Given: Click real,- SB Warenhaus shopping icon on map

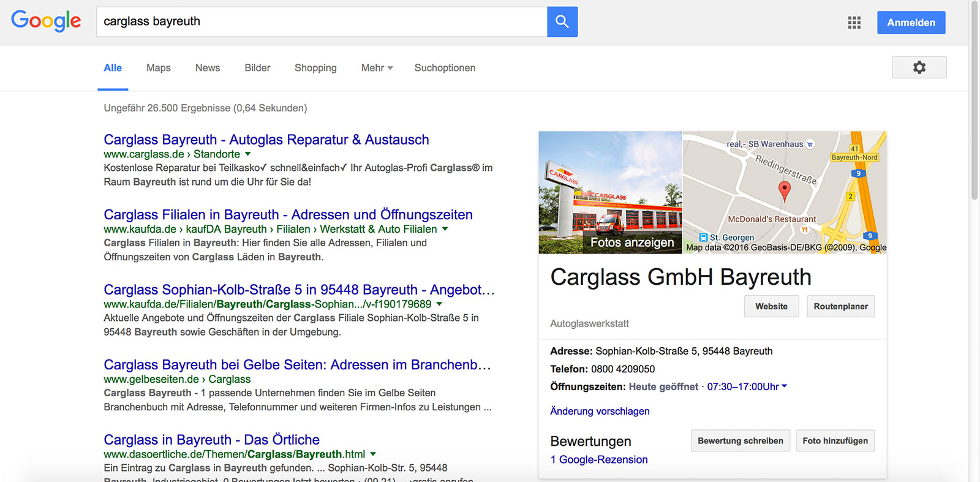Looking at the screenshot, I should [810, 145].
